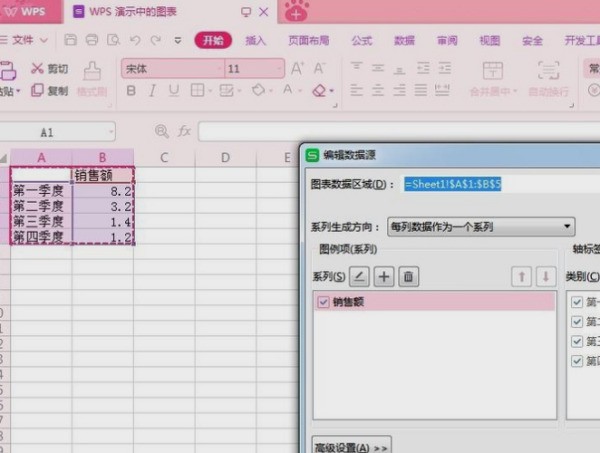600x453 pixels.
Task: Open the font name dropdown showing 宋体
Action: click(170, 69)
